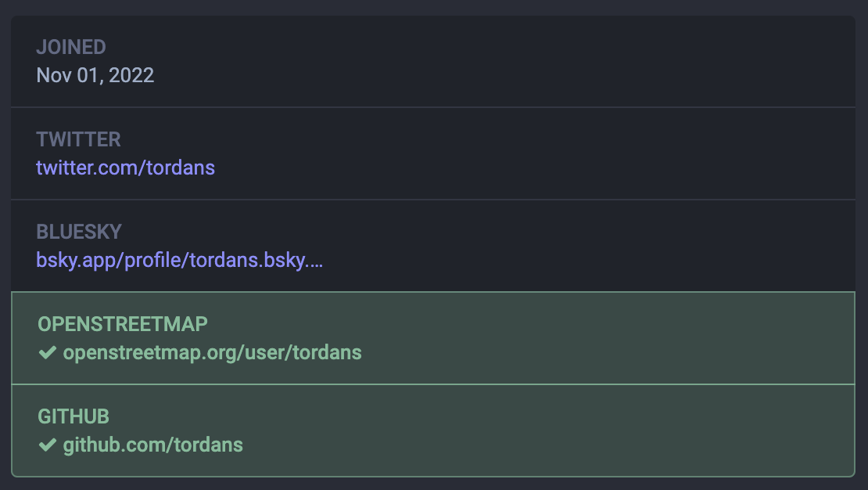Screen dimensions: 868x490
Task: Click the GITHUB field label
Action: 74,416
